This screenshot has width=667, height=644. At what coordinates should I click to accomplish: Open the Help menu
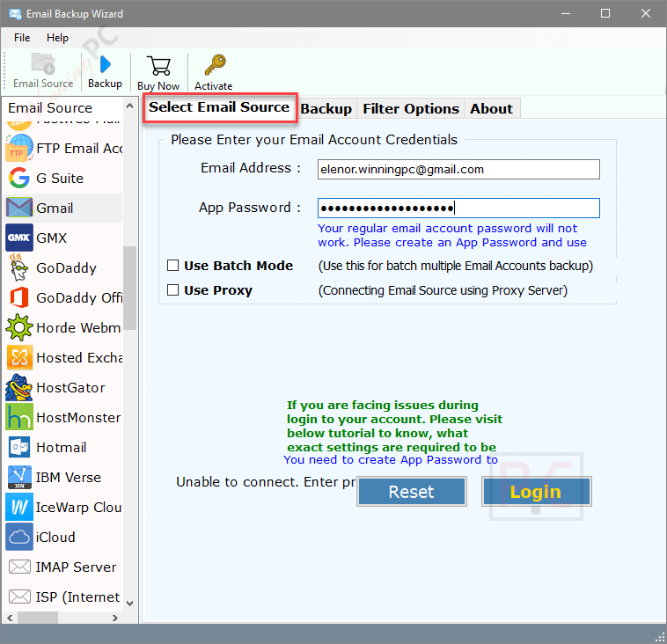[x=57, y=38]
